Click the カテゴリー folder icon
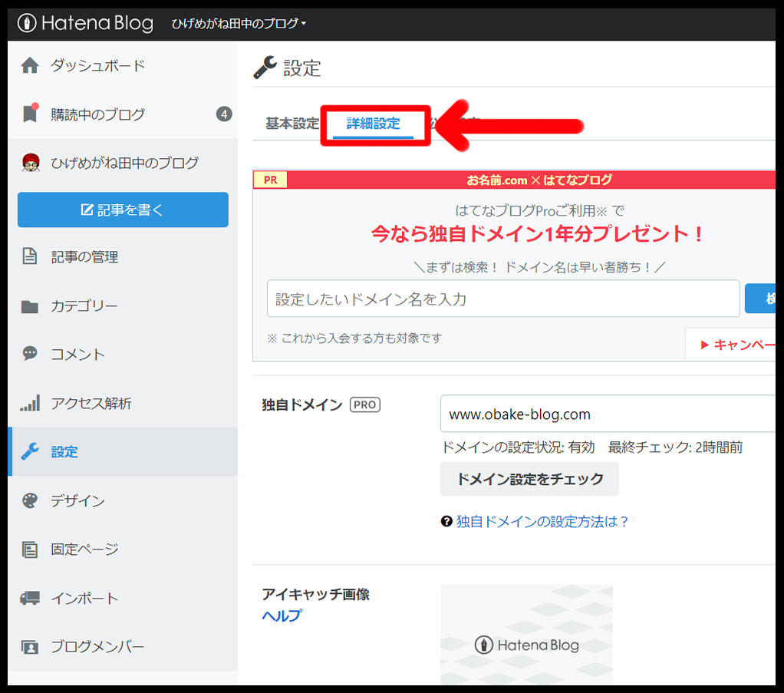Viewport: 784px width, 693px height. tap(30, 305)
